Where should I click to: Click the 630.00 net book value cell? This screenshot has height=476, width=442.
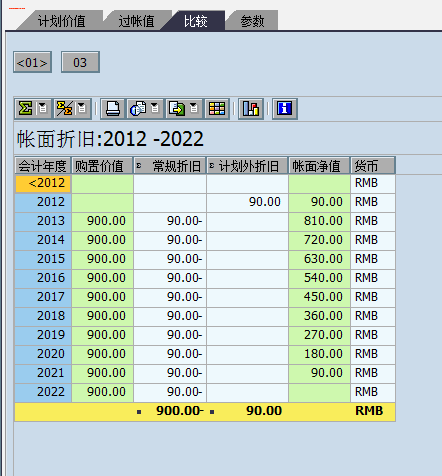click(x=319, y=259)
